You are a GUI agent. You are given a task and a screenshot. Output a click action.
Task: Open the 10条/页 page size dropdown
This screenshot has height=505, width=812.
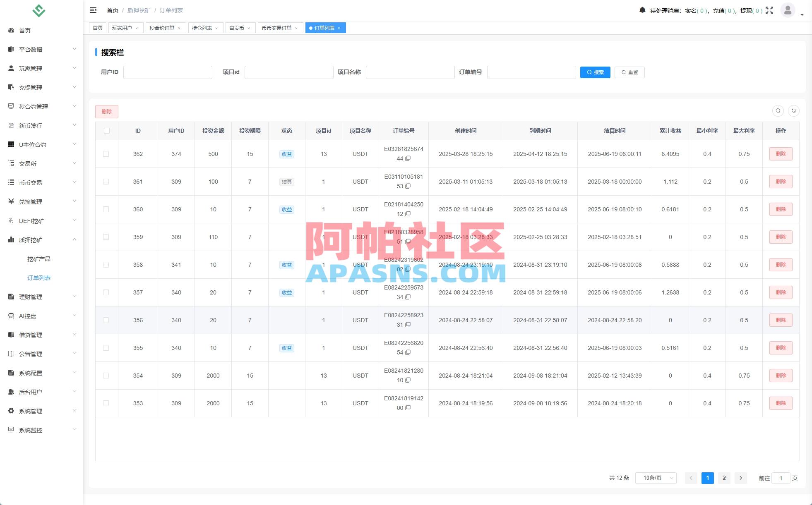(x=655, y=478)
